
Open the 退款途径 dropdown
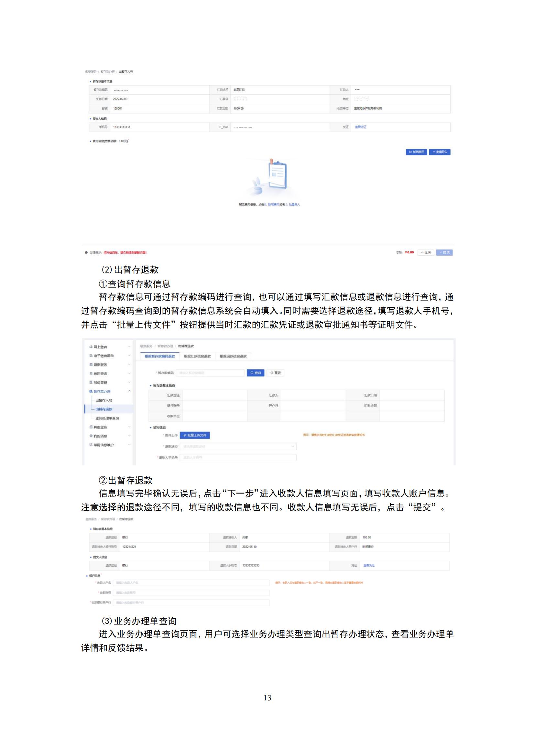pos(238,446)
